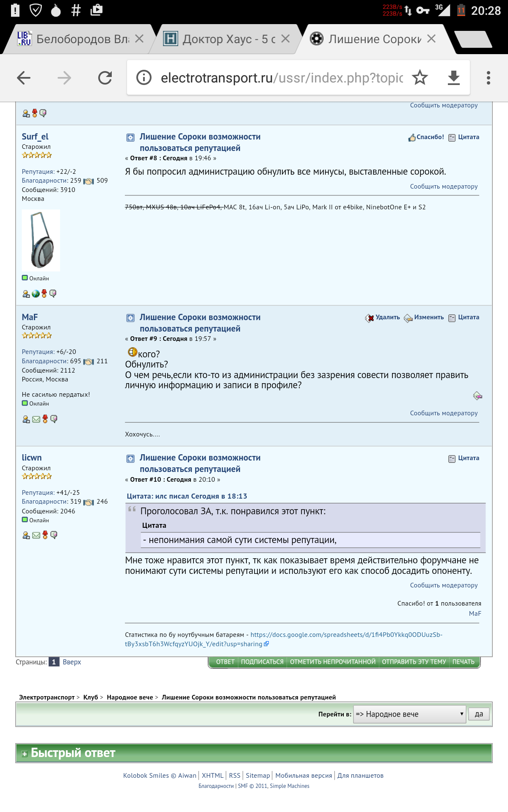View site info for electrotransport.ru

(144, 78)
